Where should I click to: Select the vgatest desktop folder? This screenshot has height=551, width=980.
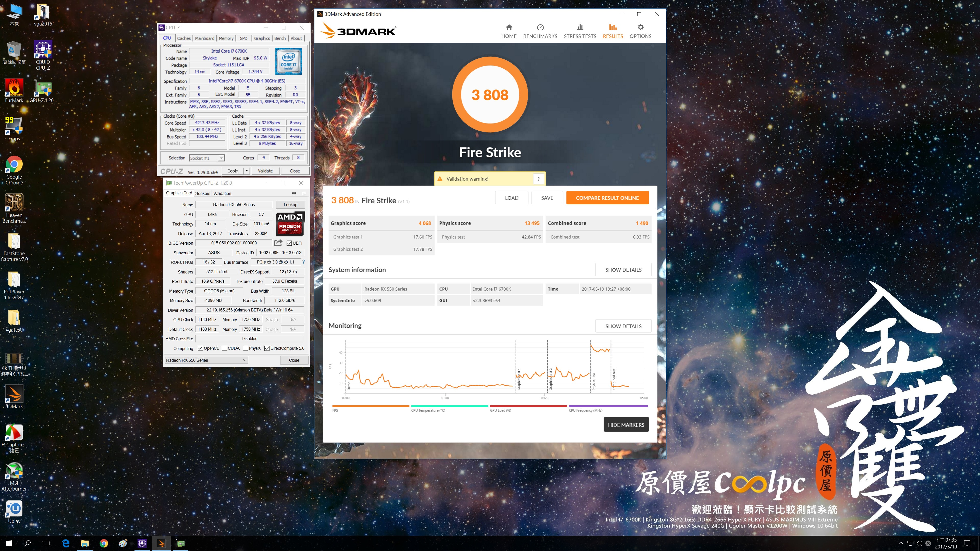coord(14,321)
